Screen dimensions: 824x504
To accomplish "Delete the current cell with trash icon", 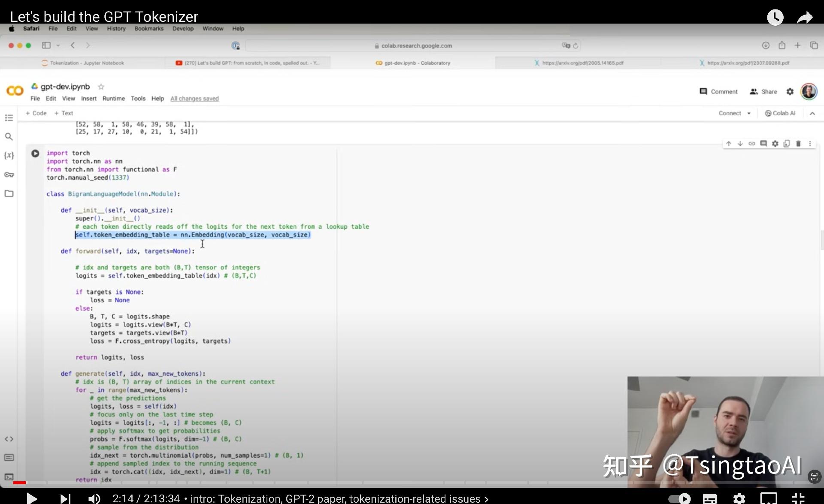I will point(798,144).
